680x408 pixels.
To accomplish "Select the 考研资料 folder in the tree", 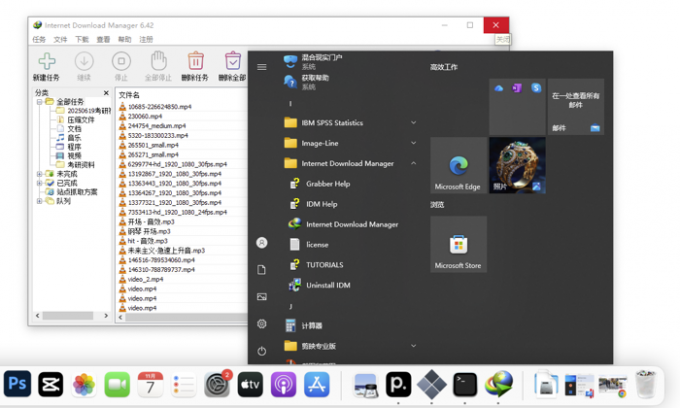I will [x=81, y=165].
